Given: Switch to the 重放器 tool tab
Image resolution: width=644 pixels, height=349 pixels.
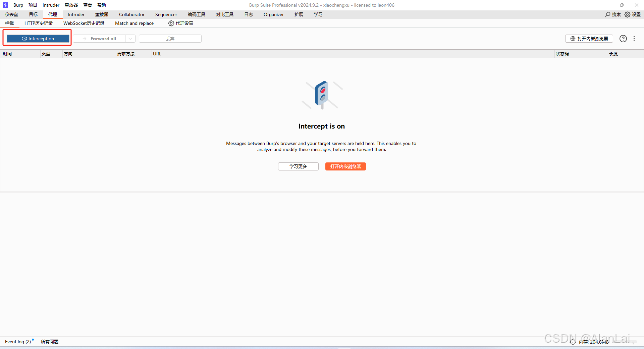Looking at the screenshot, I should pyautogui.click(x=102, y=14).
